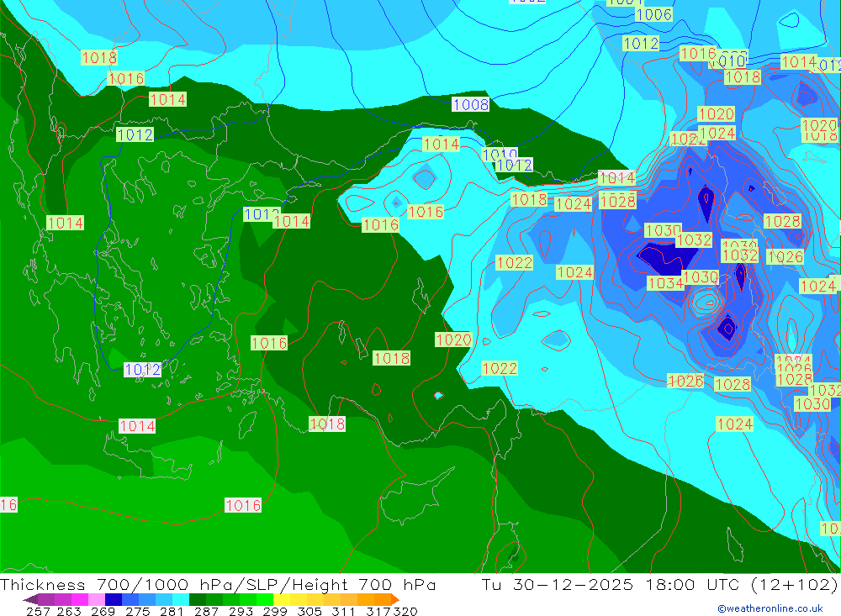Viewport: 841px width, 616px height.
Task: Click the 287 legend value
Action: click(207, 611)
